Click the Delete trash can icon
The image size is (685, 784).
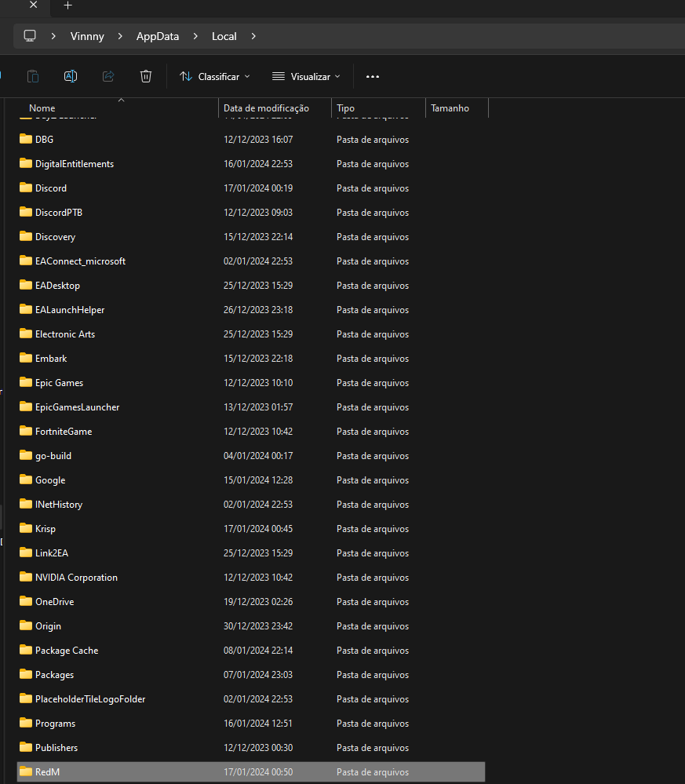click(146, 76)
